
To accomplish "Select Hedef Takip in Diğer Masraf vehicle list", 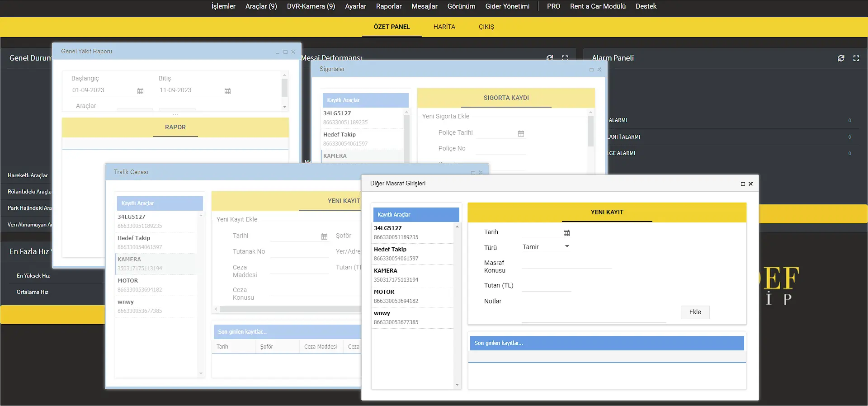I will pyautogui.click(x=412, y=254).
